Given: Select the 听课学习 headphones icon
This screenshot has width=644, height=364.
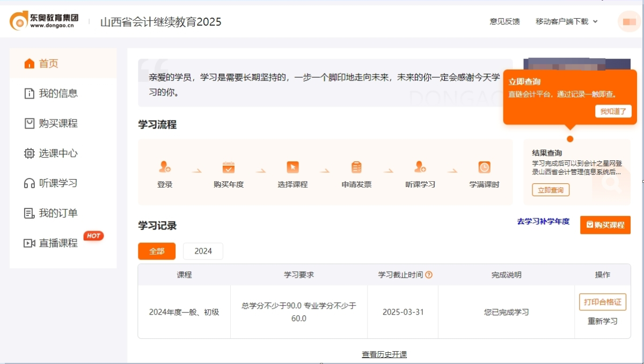Looking at the screenshot, I should coord(30,183).
